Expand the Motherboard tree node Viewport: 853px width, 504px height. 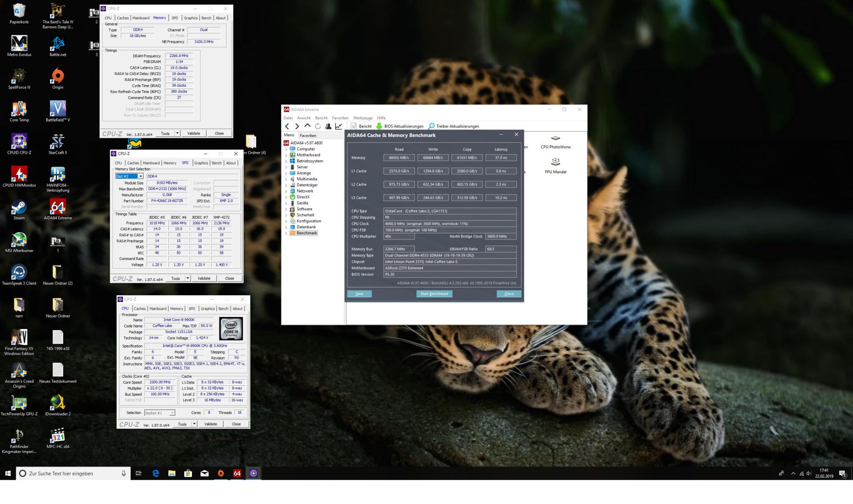pyautogui.click(x=286, y=155)
